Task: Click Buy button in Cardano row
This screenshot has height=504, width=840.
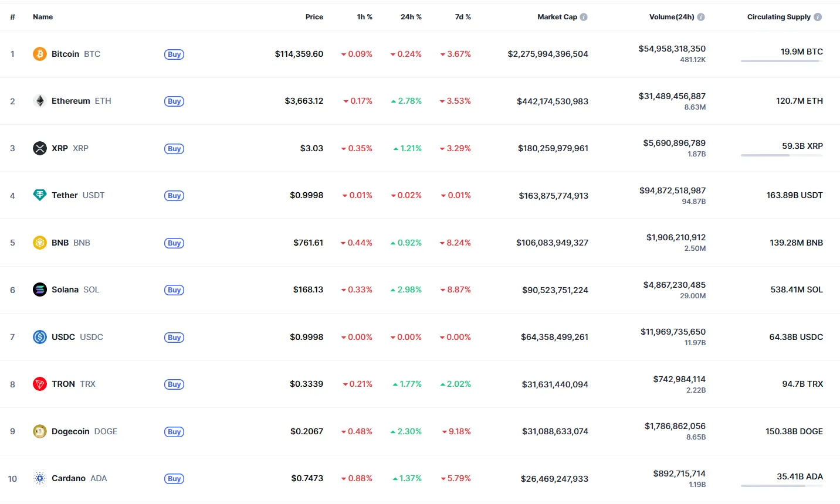Action: [x=174, y=479]
